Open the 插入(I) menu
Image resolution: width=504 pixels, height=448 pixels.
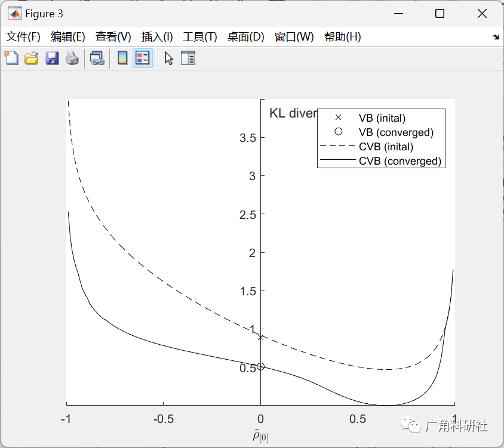tap(156, 36)
